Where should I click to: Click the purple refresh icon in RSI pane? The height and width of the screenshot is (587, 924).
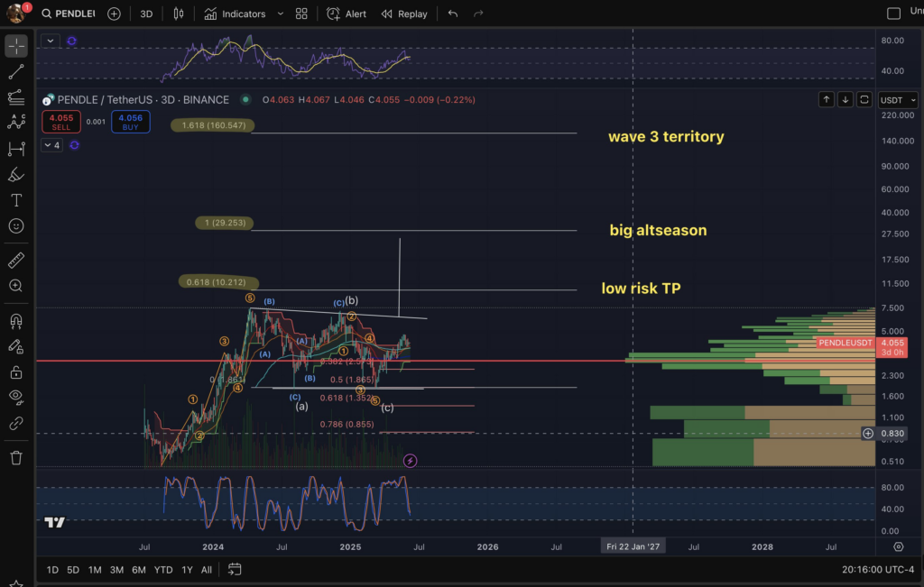pyautogui.click(x=71, y=41)
